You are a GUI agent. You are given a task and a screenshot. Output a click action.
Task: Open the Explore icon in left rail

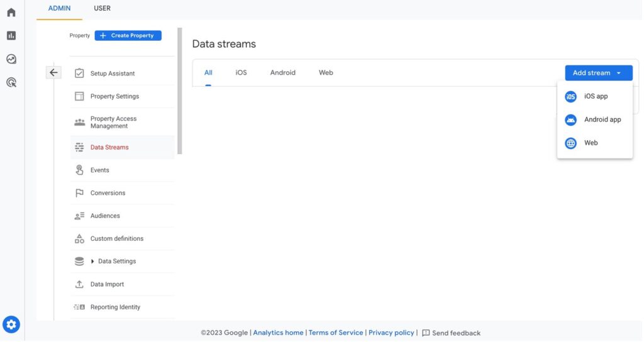coord(11,59)
